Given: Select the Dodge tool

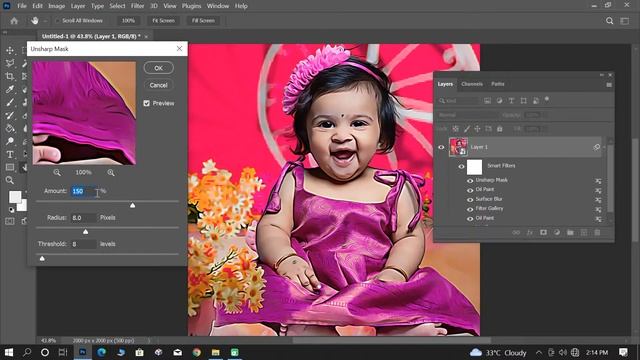Looking at the screenshot, I should pyautogui.click(x=10, y=141).
